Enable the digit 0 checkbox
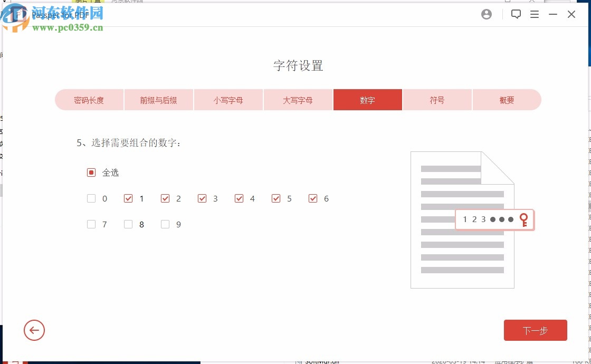Viewport: 591px width, 364px height. (91, 198)
